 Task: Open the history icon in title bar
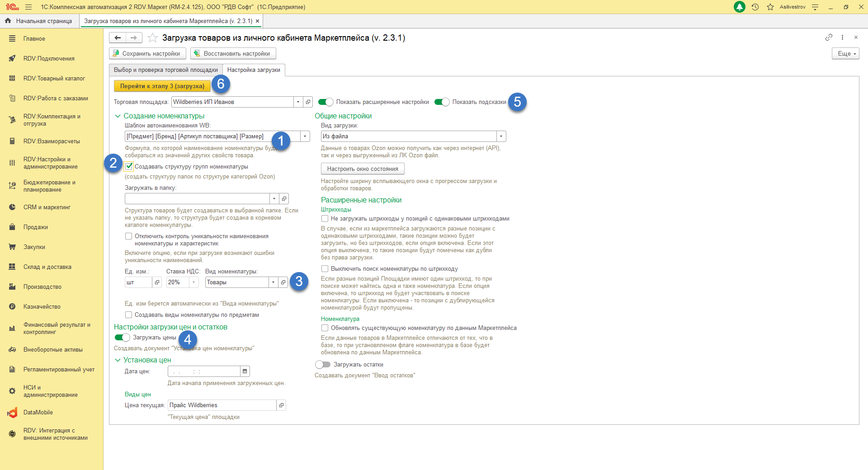point(755,7)
